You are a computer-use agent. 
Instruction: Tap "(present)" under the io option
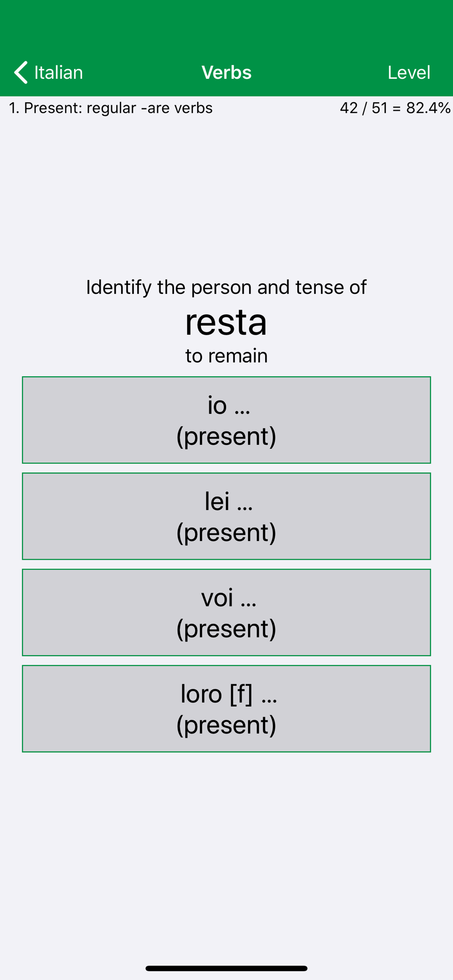[226, 436]
